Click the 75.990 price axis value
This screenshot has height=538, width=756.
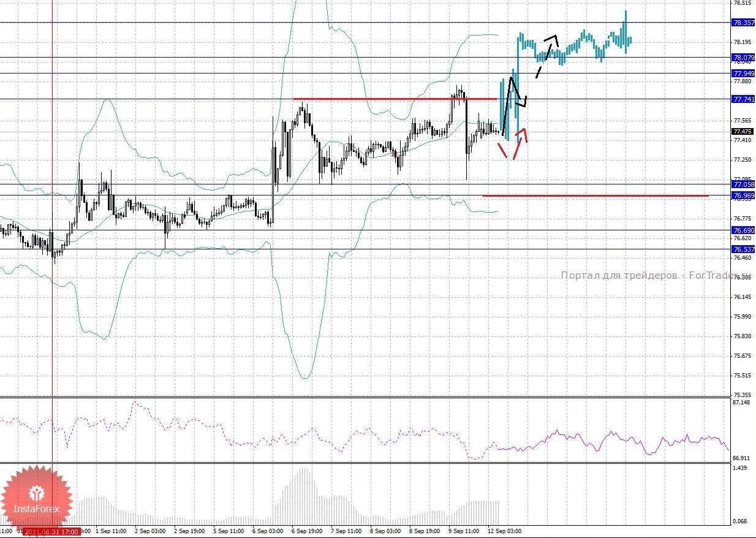pyautogui.click(x=742, y=317)
